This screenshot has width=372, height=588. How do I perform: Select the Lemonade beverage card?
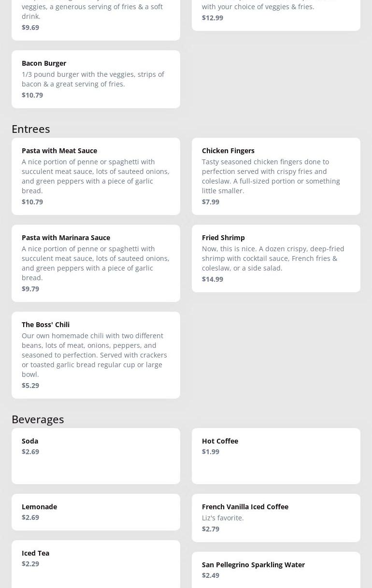pyautogui.click(x=96, y=512)
